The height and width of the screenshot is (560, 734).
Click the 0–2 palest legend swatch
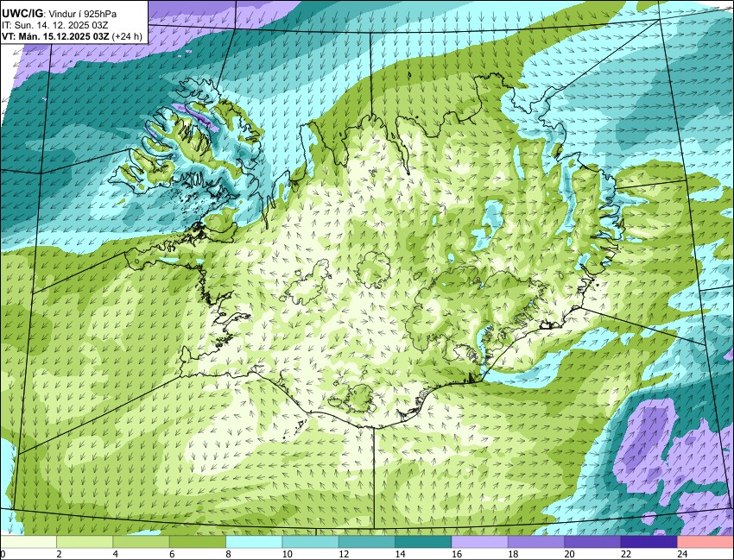click(28, 542)
